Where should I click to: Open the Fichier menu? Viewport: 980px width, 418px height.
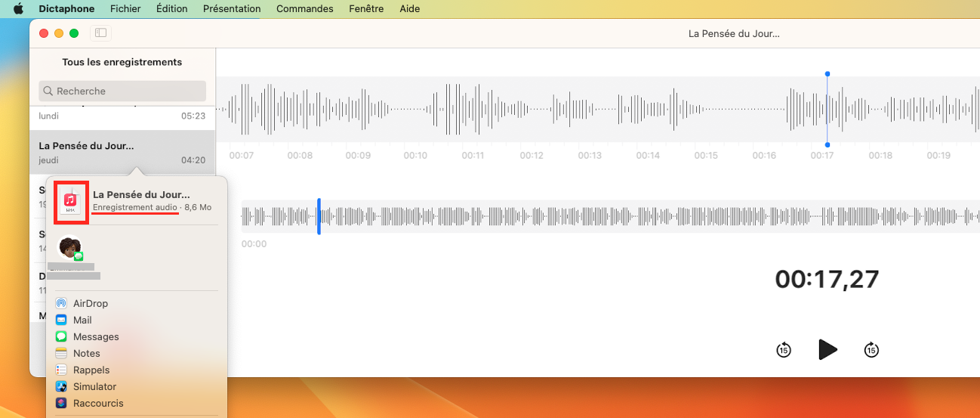click(125, 9)
